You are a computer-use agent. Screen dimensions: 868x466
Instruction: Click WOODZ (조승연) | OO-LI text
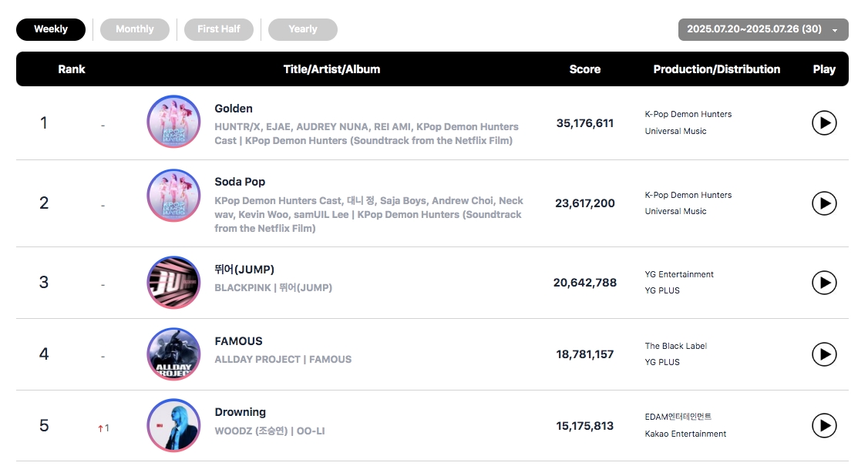click(x=270, y=431)
